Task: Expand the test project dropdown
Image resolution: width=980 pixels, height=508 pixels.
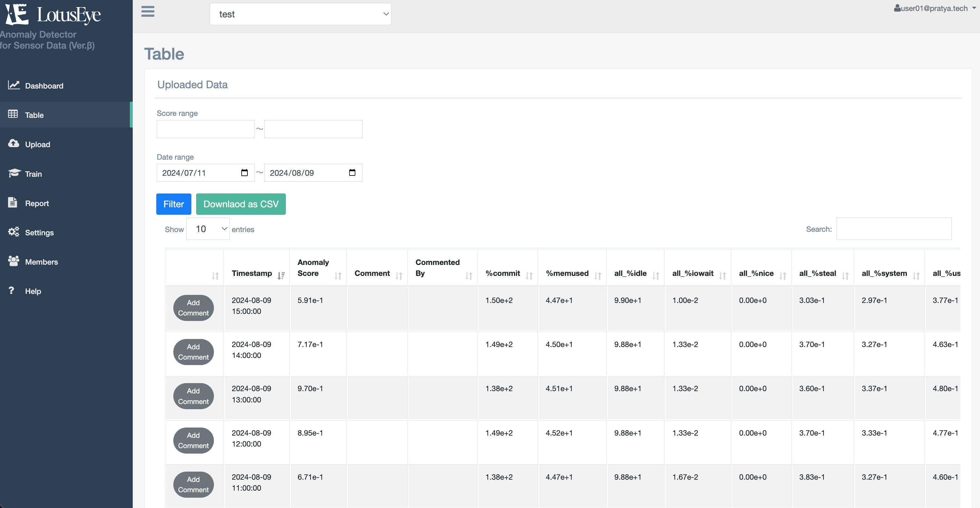Action: coord(300,14)
